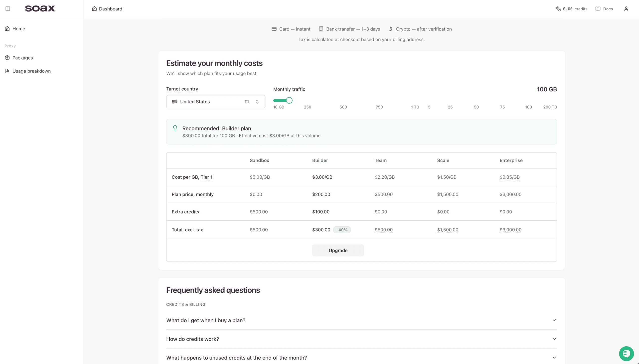Open the Target country dropdown
Screen dimensions: 639x364
coord(216,102)
